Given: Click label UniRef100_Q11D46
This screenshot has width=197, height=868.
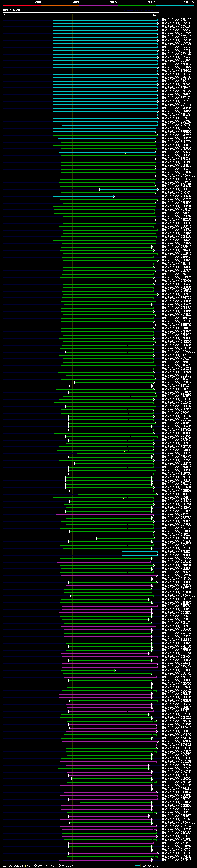Looking at the screenshot, I should coord(177,253).
